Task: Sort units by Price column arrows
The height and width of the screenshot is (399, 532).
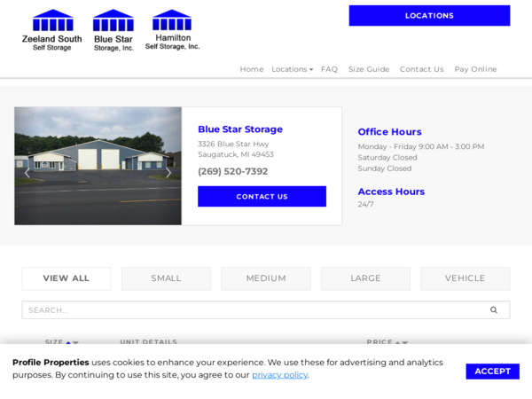Action: [402, 342]
